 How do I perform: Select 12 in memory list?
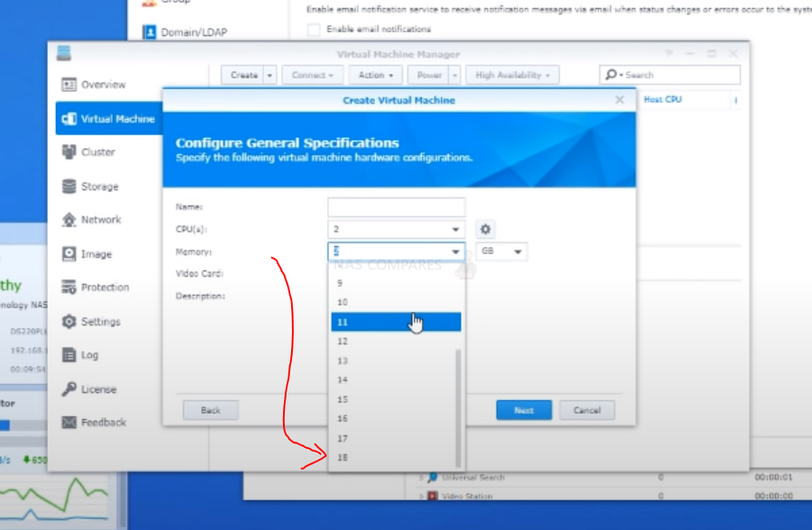click(x=397, y=341)
